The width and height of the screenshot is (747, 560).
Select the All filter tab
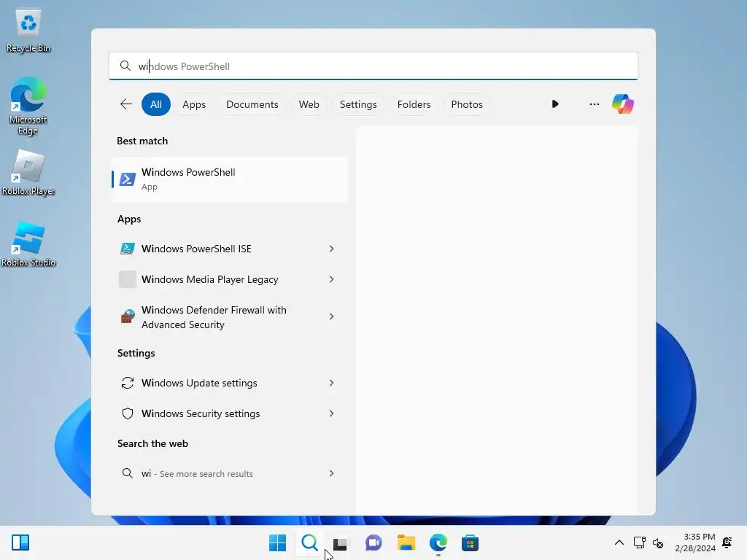coord(156,104)
